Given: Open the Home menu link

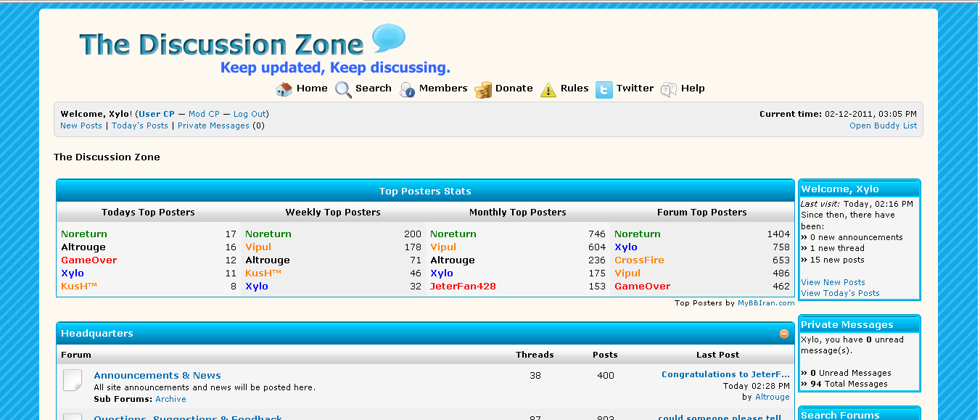Looking at the screenshot, I should [312, 88].
